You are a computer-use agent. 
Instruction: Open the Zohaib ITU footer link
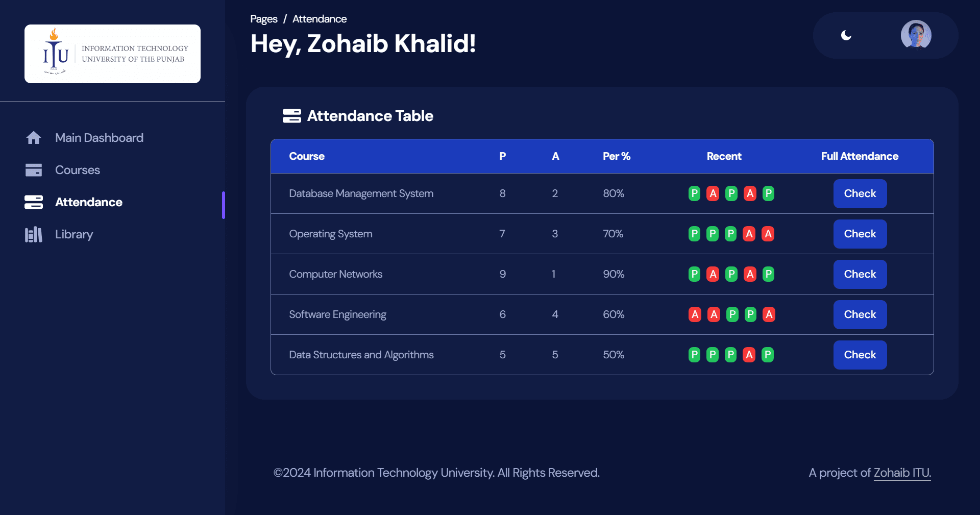(902, 473)
